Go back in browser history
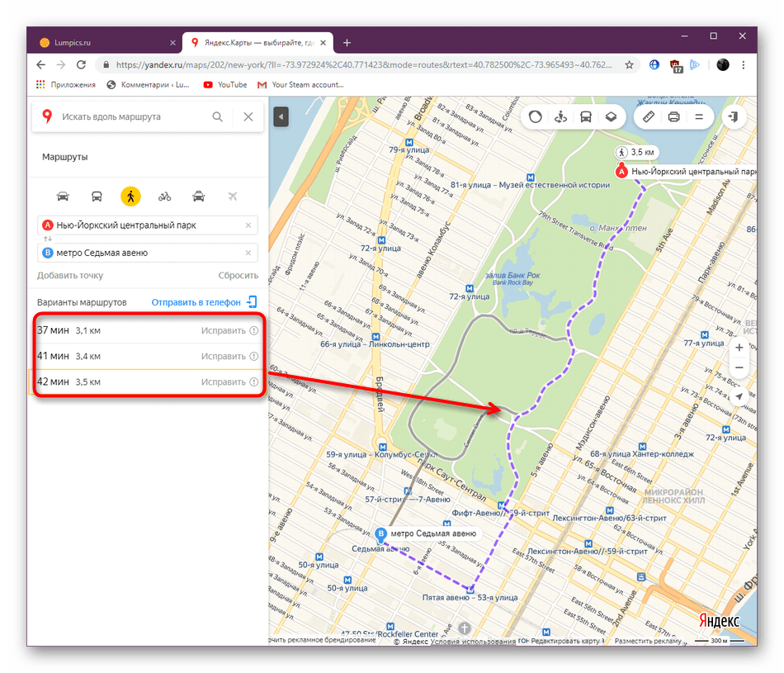 [x=41, y=64]
